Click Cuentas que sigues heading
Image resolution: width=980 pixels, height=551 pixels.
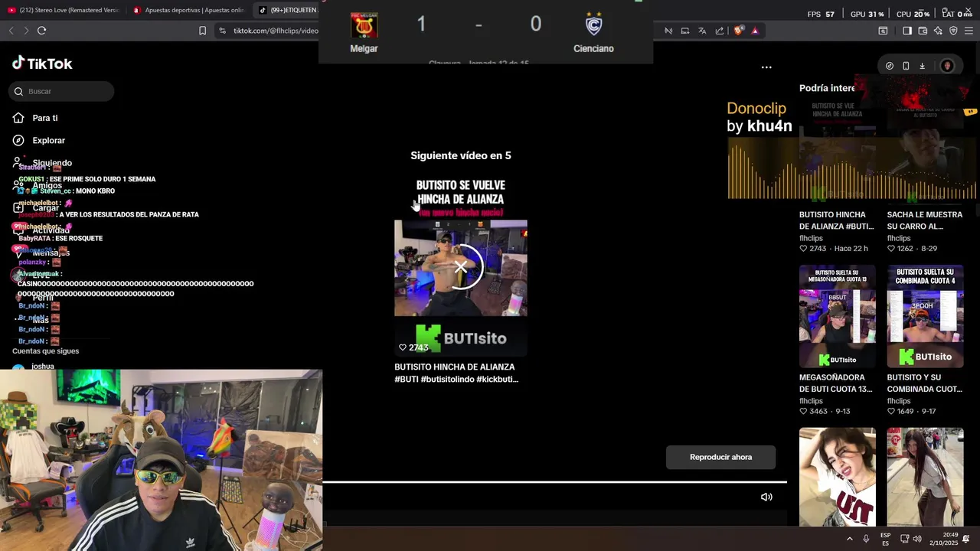(x=46, y=350)
